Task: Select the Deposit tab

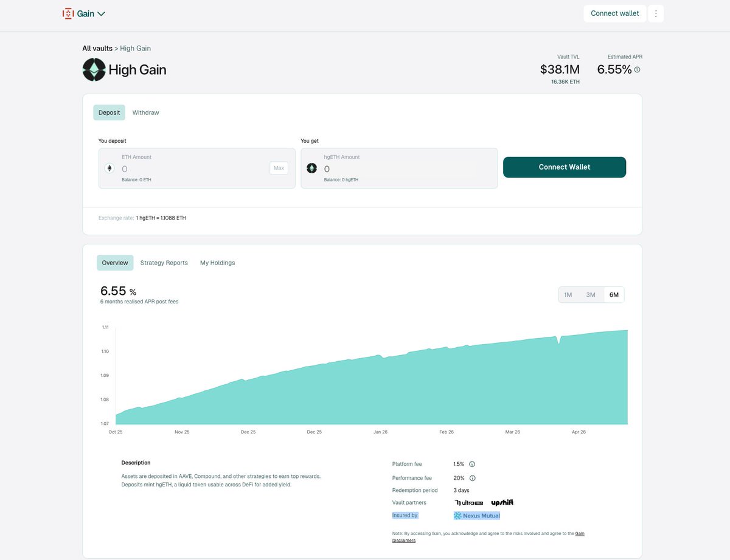Action: pyautogui.click(x=109, y=112)
